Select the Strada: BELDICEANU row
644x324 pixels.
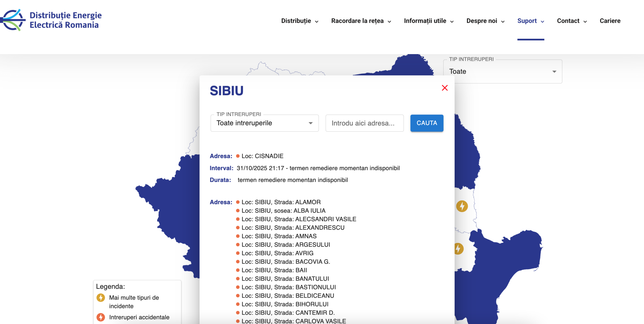pos(285,296)
